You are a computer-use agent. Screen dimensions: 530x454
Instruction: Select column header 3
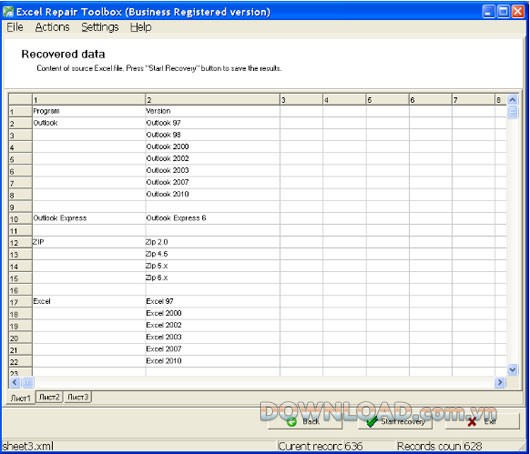click(x=301, y=100)
